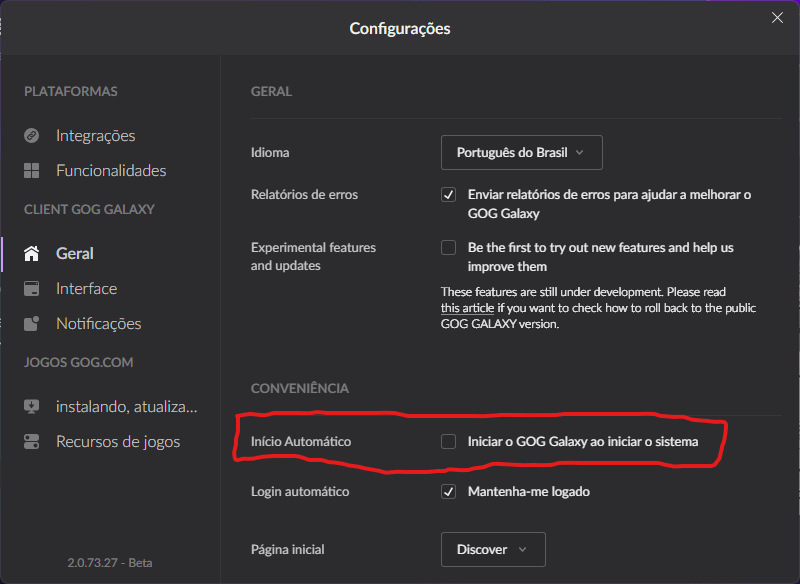The width and height of the screenshot is (800, 584).
Task: Disable the Enviar relatórios de erros checkbox
Action: point(448,195)
